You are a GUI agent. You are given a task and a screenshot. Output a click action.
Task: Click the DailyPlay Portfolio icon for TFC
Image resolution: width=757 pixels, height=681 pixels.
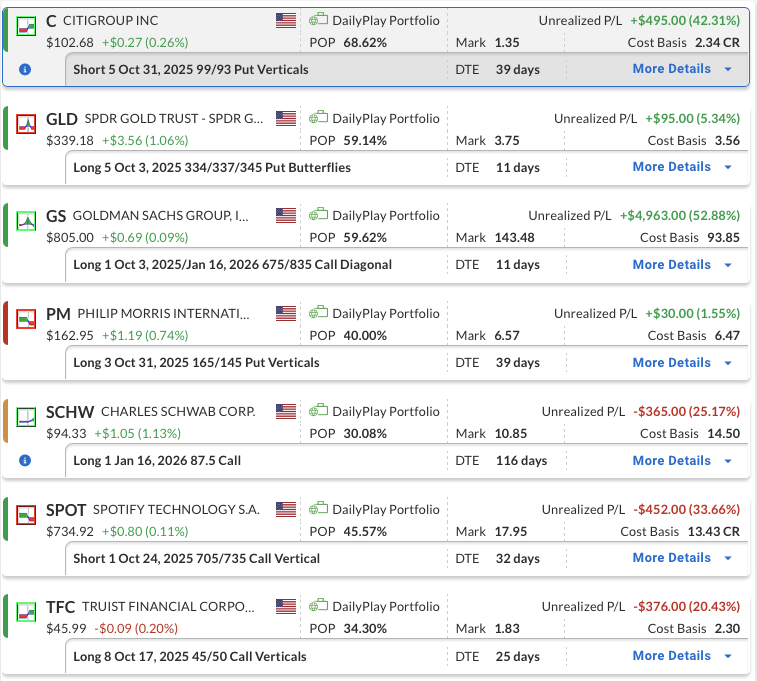[318, 607]
